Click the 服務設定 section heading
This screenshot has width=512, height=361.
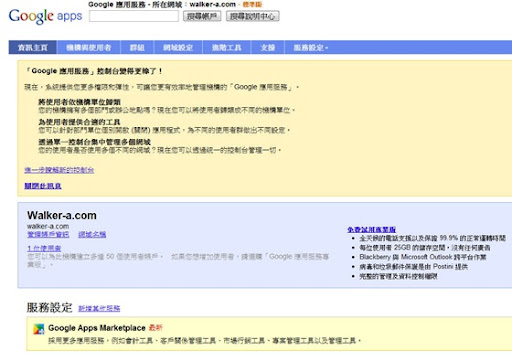49,307
